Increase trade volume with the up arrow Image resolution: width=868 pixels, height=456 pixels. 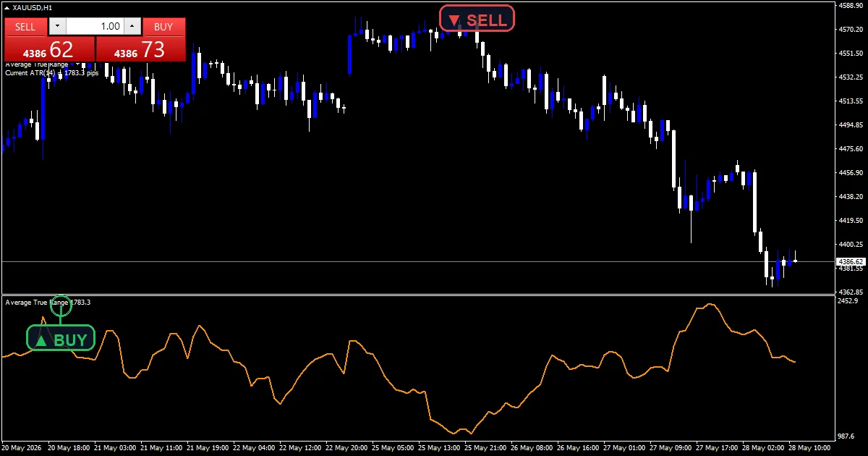pos(132,27)
